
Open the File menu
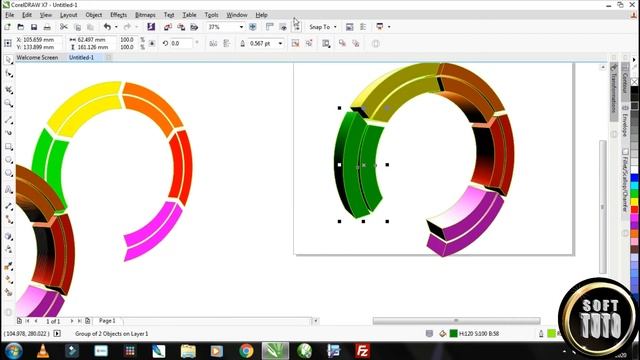click(10, 15)
